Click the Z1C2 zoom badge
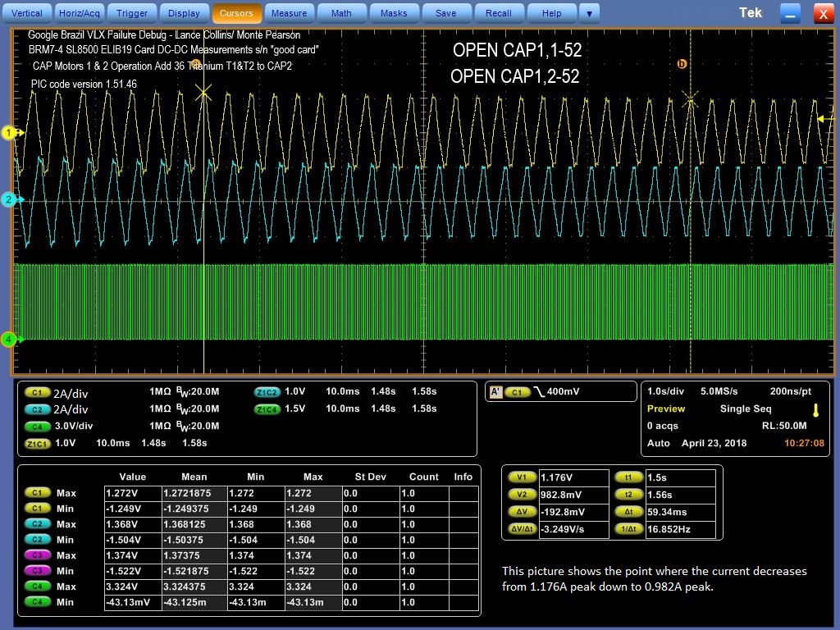Viewport: 840px width, 630px height. point(267,392)
